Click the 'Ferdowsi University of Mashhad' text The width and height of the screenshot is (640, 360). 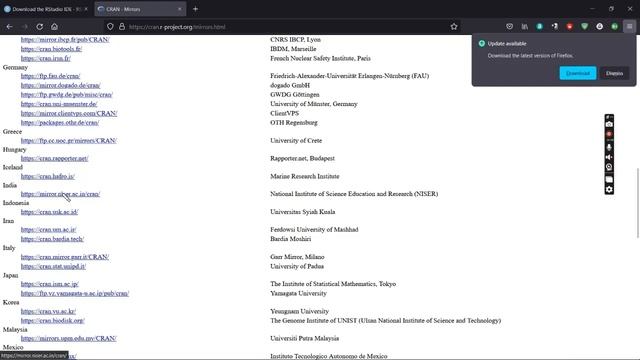(314, 230)
